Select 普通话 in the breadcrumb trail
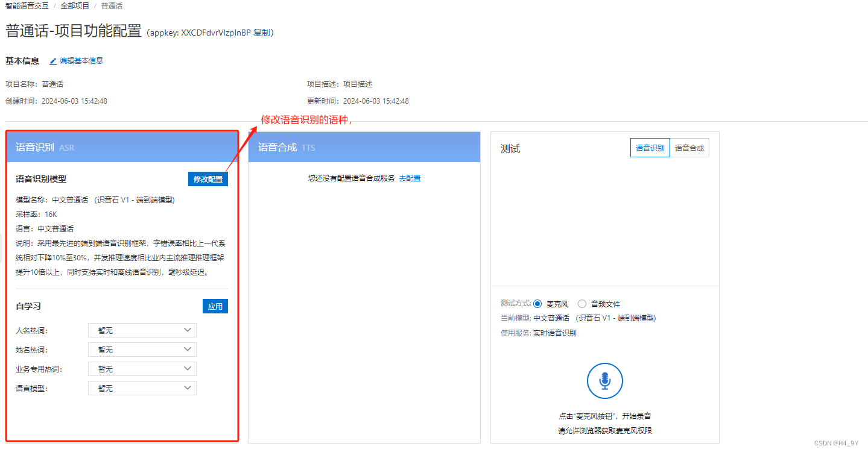The height and width of the screenshot is (452, 868). pyautogui.click(x=112, y=5)
